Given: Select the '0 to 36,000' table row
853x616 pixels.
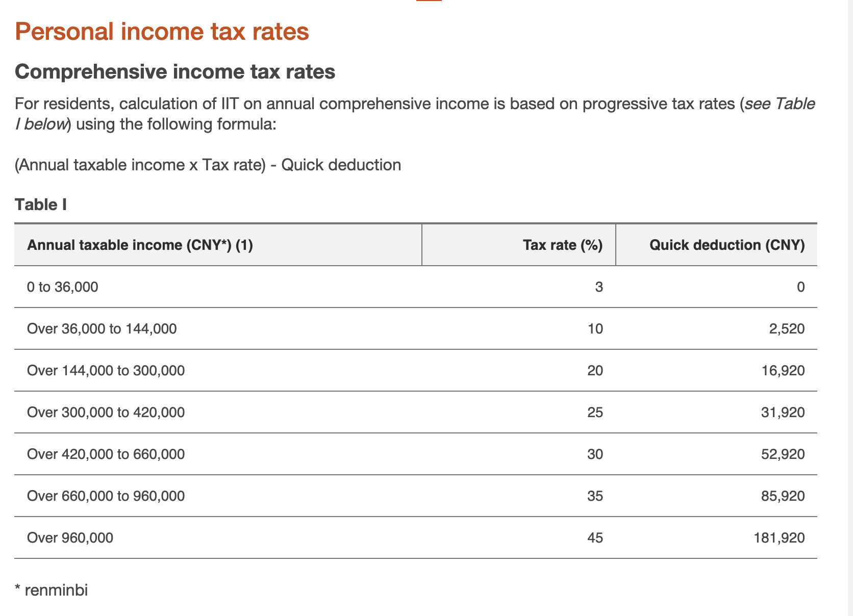Looking at the screenshot, I should pyautogui.click(x=416, y=287).
